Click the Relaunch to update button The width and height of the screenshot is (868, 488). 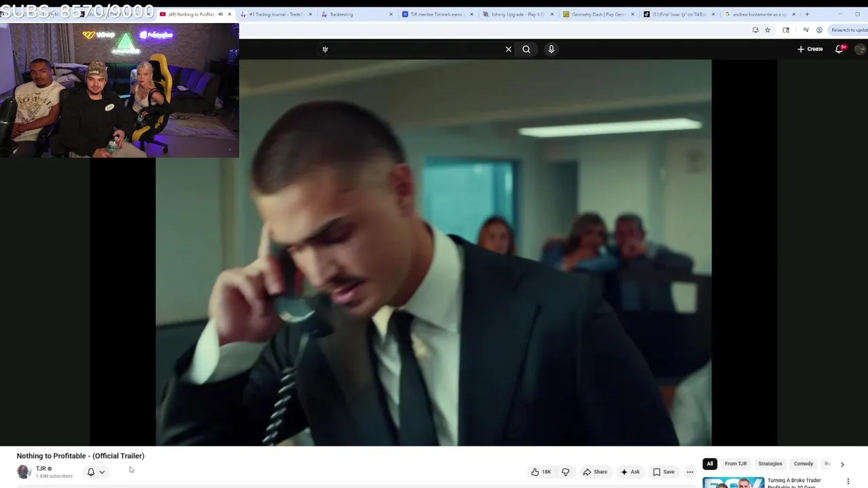[x=848, y=30]
